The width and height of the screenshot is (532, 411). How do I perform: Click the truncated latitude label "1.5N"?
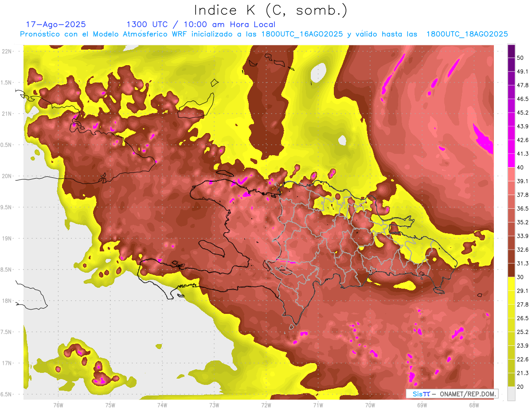[x=6, y=83]
